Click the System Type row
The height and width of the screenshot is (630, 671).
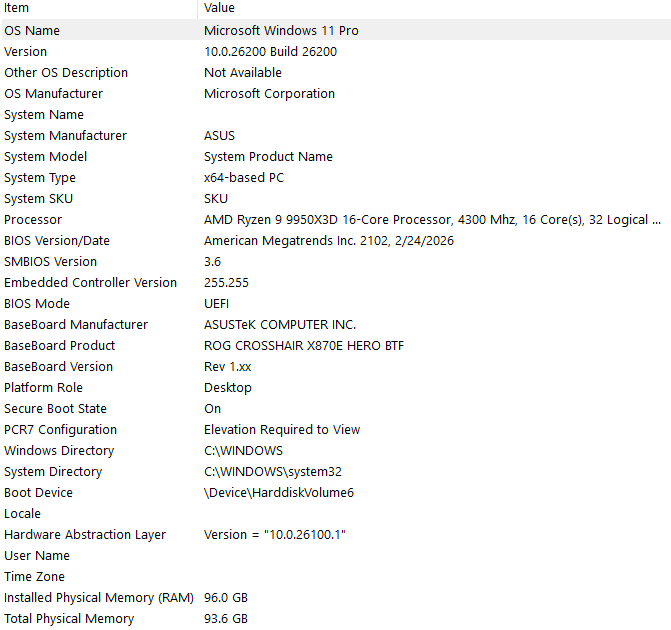pyautogui.click(x=336, y=178)
